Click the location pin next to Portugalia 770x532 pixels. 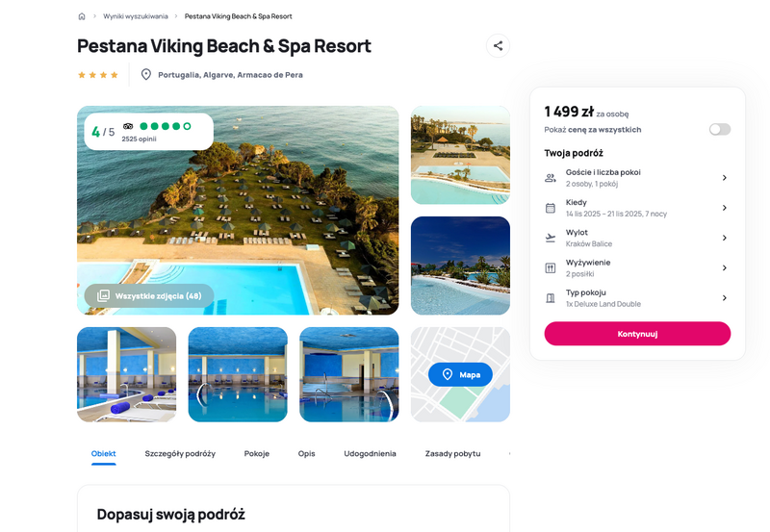(x=146, y=75)
